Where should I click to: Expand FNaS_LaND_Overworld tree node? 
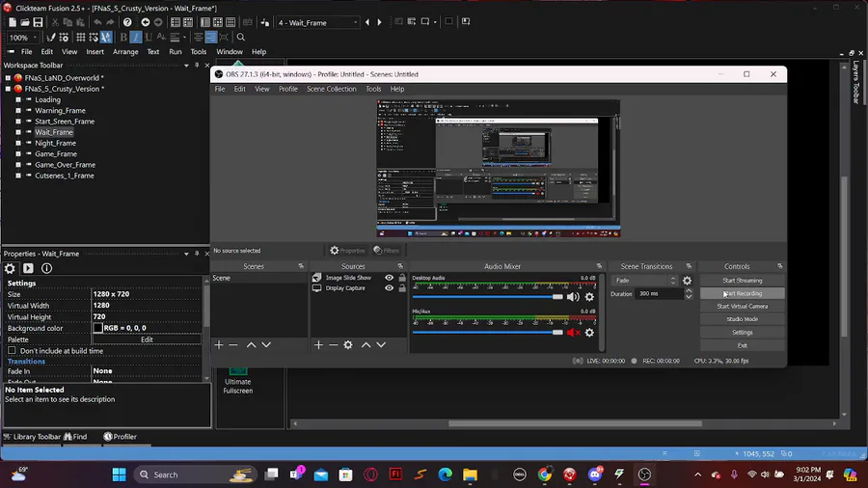[8, 78]
